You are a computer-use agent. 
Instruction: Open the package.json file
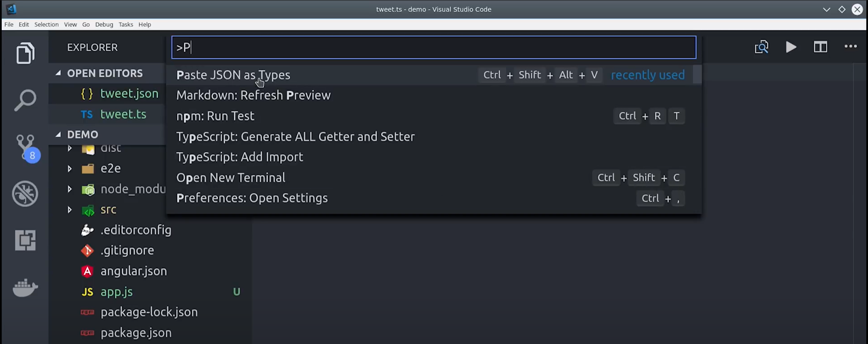[136, 333]
